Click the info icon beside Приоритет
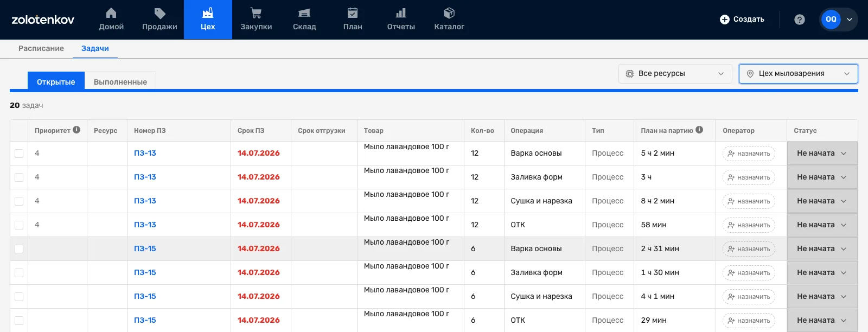 76,130
